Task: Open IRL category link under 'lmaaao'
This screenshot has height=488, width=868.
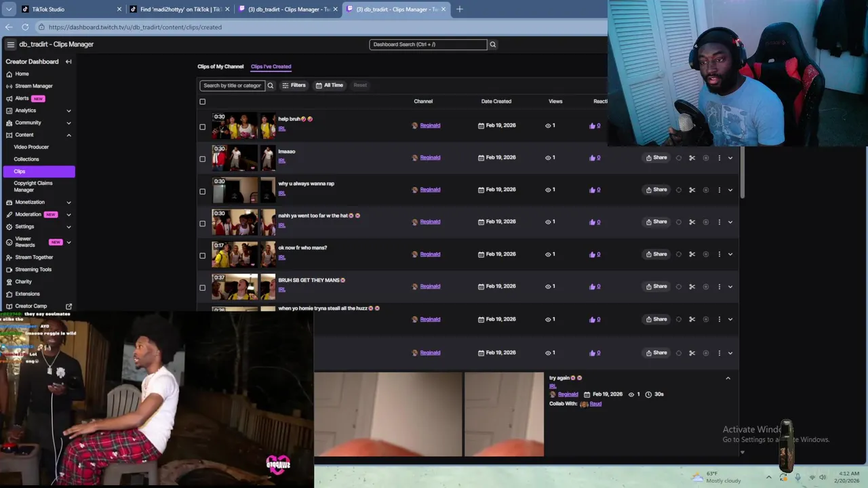Action: (x=282, y=161)
